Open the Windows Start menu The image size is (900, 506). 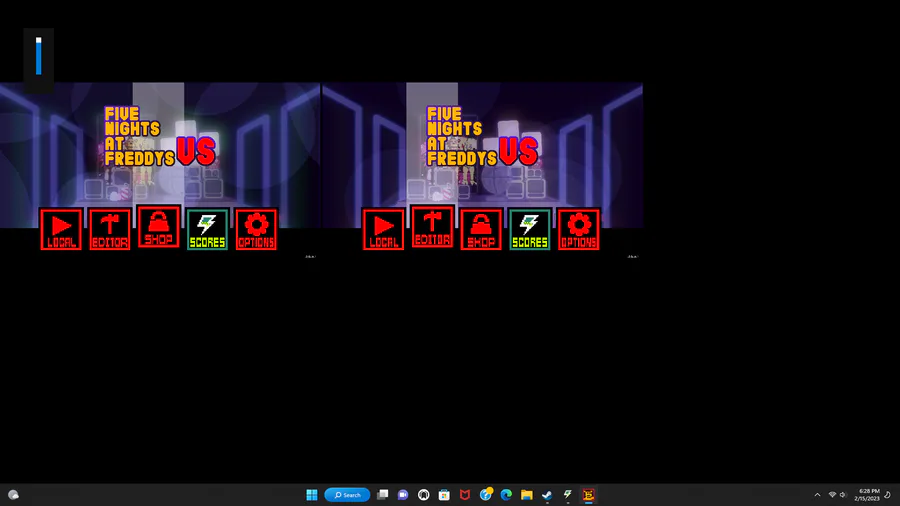click(x=312, y=495)
